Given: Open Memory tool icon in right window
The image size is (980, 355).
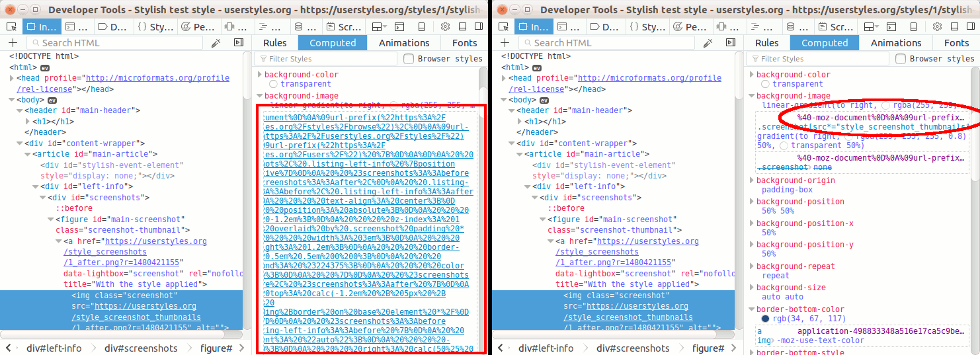Looking at the screenshot, I should (x=721, y=27).
